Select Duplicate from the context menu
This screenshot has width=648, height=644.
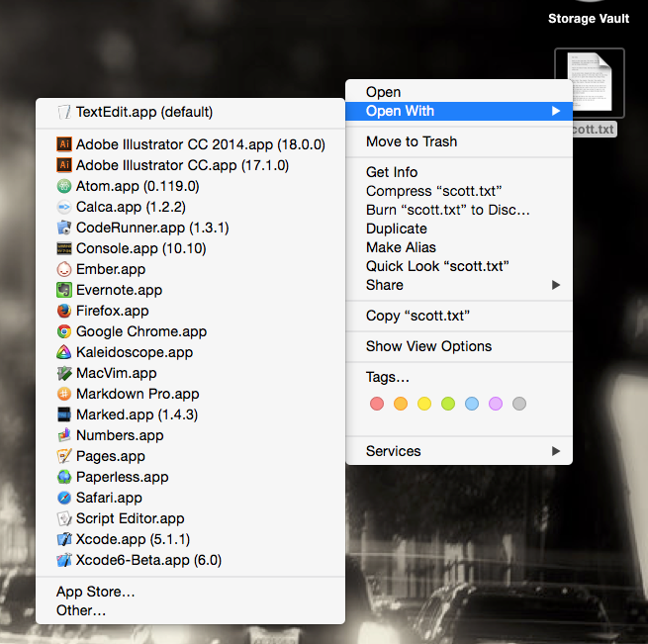click(459, 229)
